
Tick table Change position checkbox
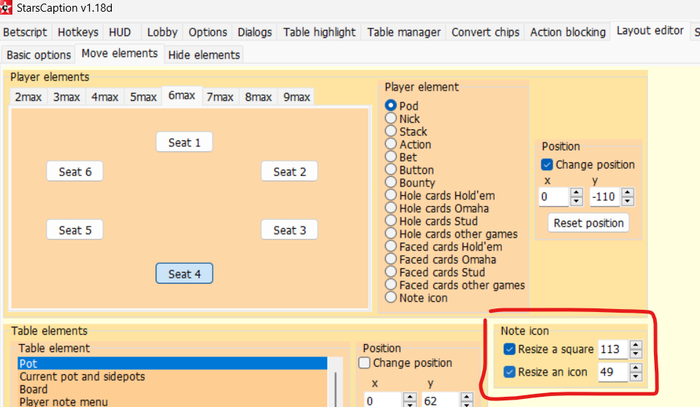(x=365, y=363)
